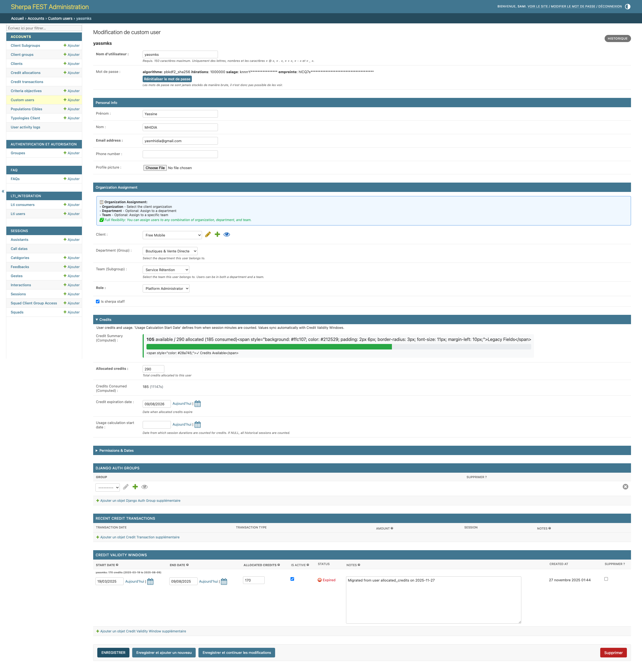The image size is (642, 672).
Task: Expand Permissions & Dates section
Action: pos(116,450)
